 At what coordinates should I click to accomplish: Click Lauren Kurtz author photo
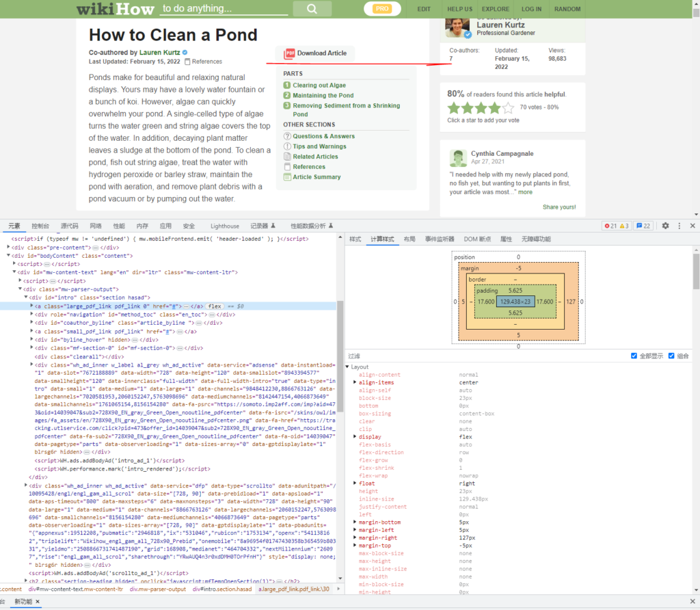(x=457, y=28)
